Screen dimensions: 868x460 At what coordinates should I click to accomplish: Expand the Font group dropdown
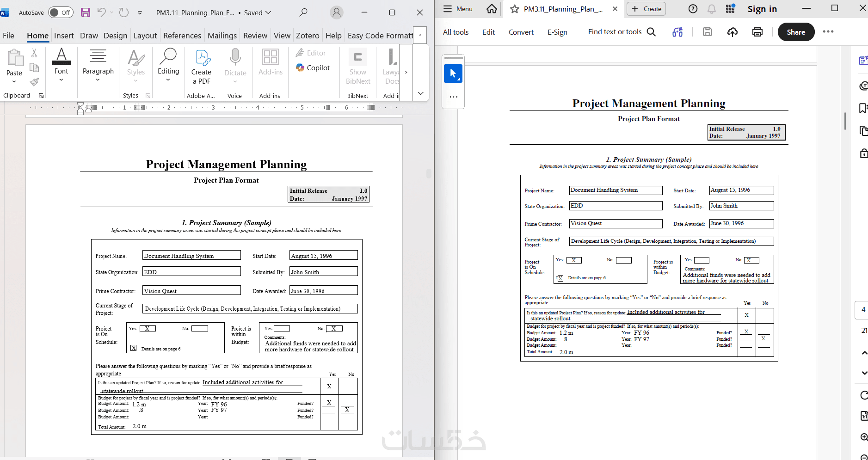coord(61,80)
